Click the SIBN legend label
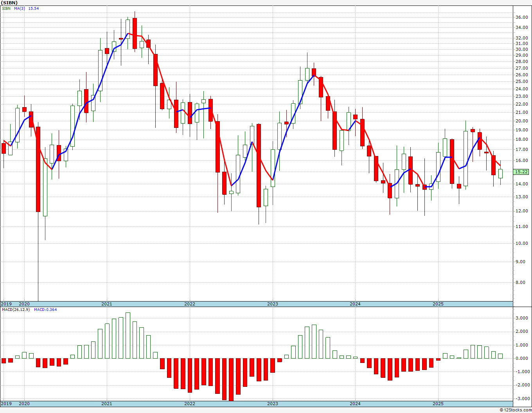The width and height of the screenshot is (532, 413). click(6, 8)
